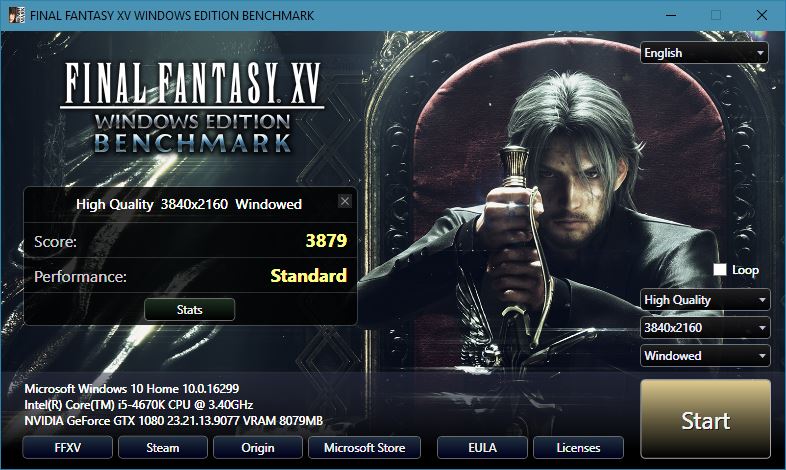Close the benchmark window
This screenshot has height=470, width=786.
tap(762, 15)
